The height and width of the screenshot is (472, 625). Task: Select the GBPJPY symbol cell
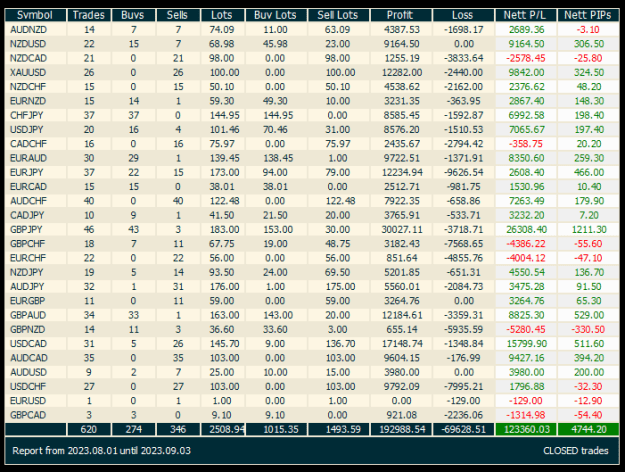click(35, 230)
